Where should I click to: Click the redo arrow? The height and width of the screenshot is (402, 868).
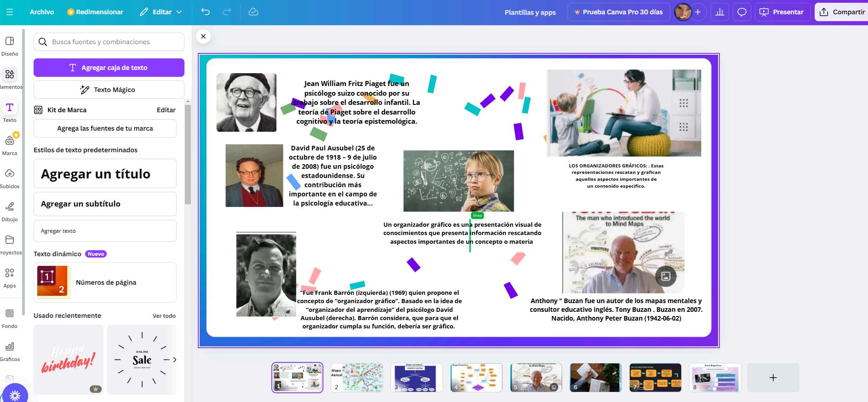coord(227,12)
